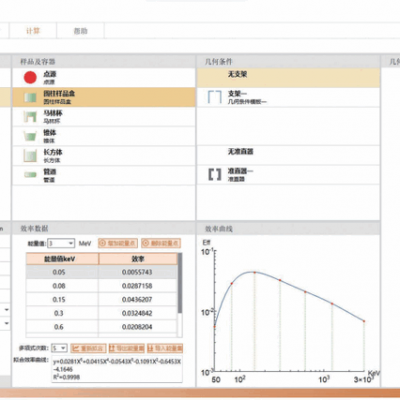The height and width of the screenshot is (400, 400).
Task: Select the no-holder (无支架) option
Action: coord(288,78)
